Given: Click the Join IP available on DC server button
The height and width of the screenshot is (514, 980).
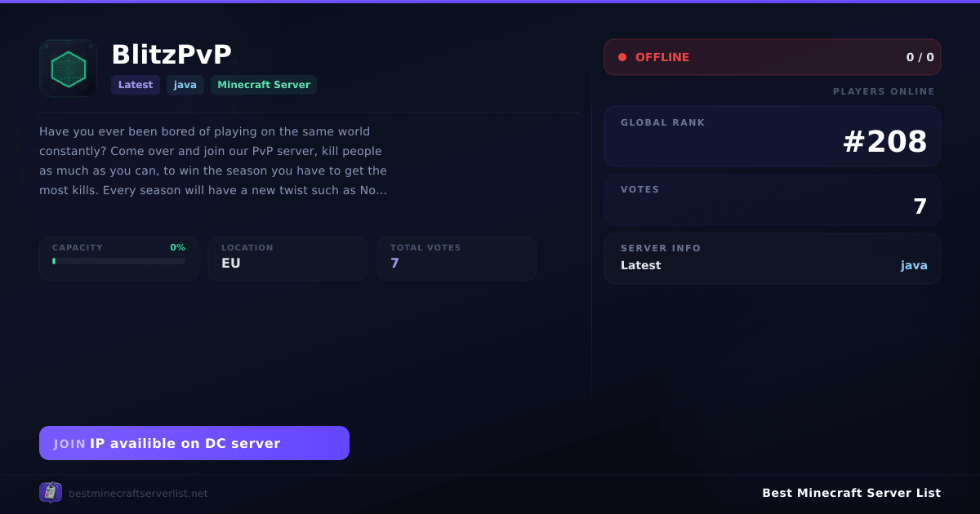Looking at the screenshot, I should pyautogui.click(x=194, y=443).
